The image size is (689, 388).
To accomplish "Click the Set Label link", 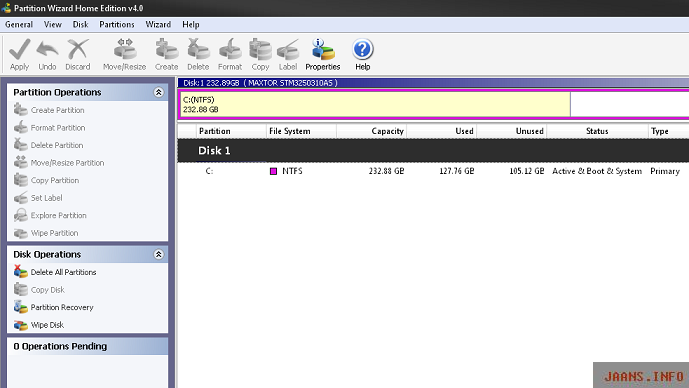I will [46, 198].
